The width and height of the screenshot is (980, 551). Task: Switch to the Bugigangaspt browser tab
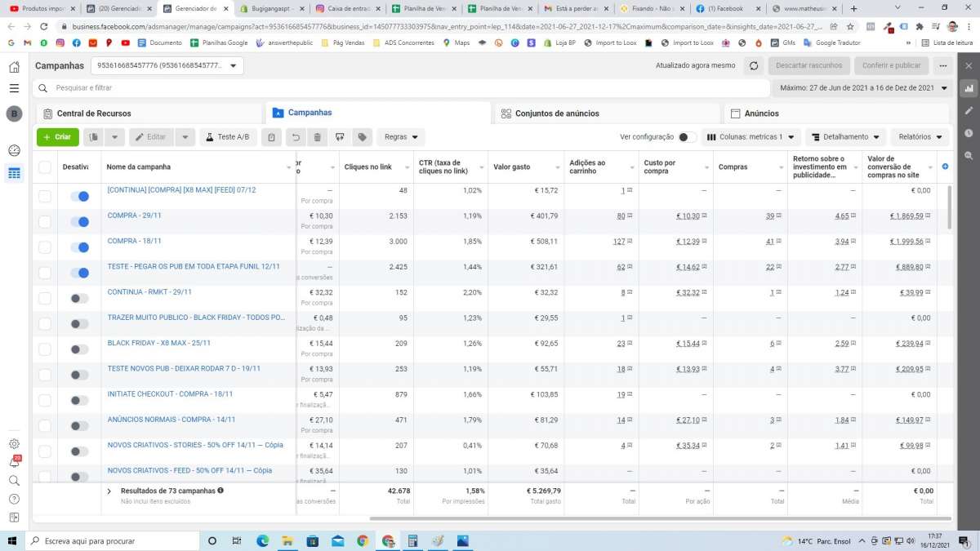pyautogui.click(x=272, y=8)
